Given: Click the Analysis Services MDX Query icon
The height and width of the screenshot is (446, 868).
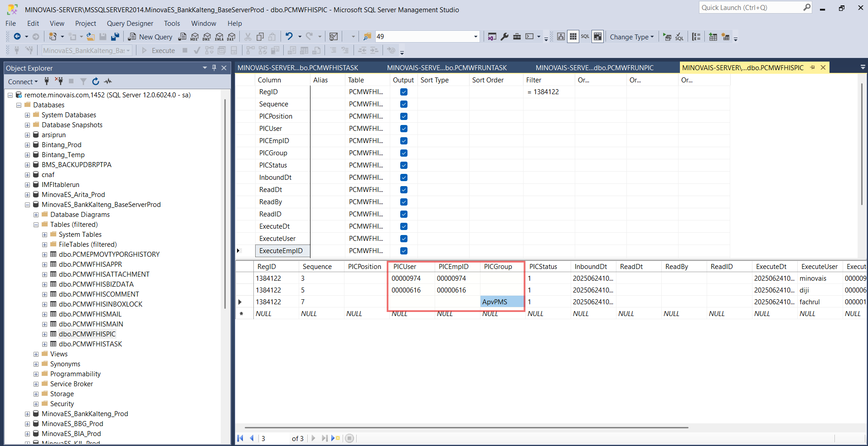Looking at the screenshot, I should tap(195, 37).
